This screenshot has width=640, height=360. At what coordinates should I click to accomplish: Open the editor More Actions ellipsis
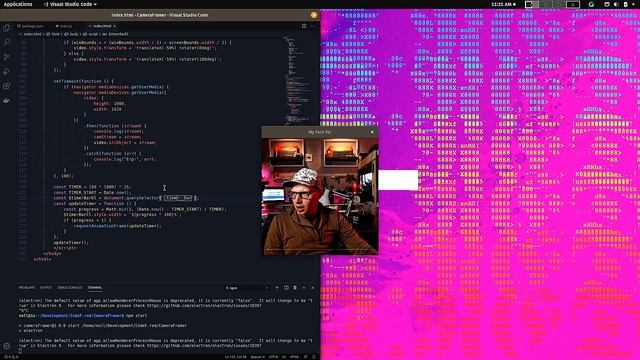[x=313, y=26]
